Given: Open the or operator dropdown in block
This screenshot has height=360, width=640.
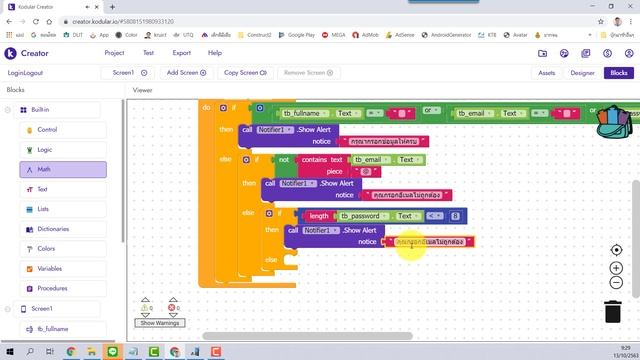Looking at the screenshot, I should (x=432, y=110).
